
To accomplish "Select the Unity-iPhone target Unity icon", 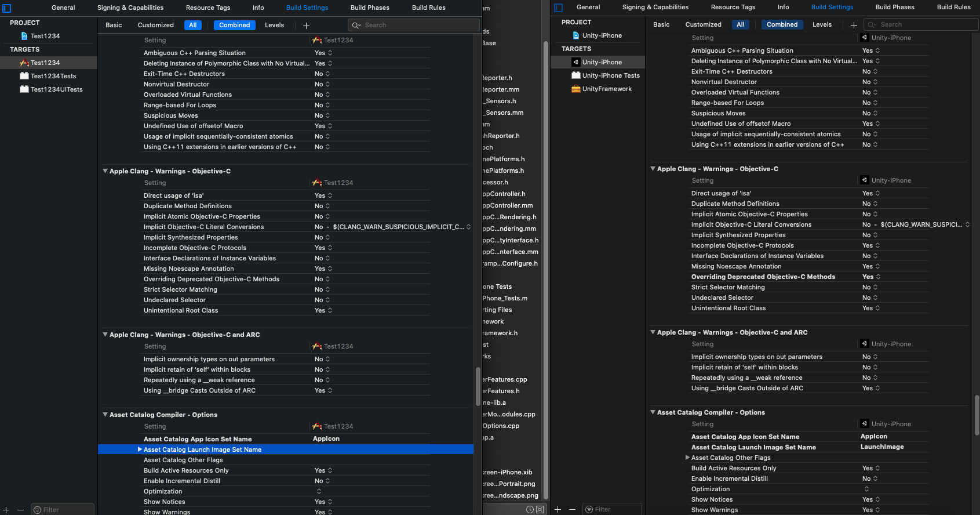I will click(576, 62).
